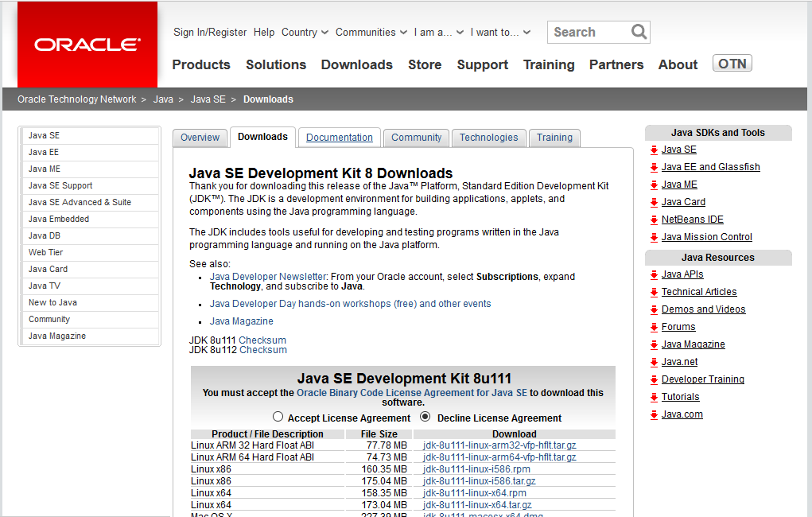Click the red arrow icon beside Java.net
This screenshot has height=517, width=812.
tap(654, 363)
